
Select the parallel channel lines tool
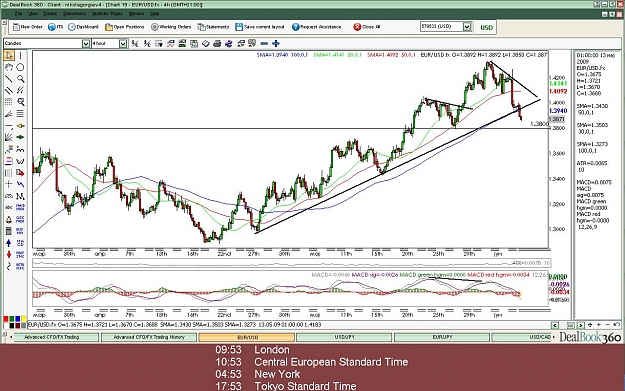pos(9,90)
